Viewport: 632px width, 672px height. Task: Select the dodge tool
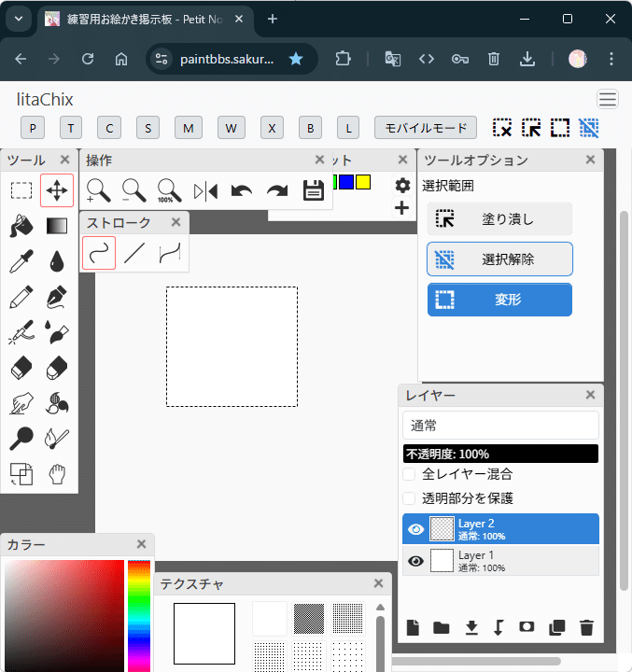click(21, 439)
